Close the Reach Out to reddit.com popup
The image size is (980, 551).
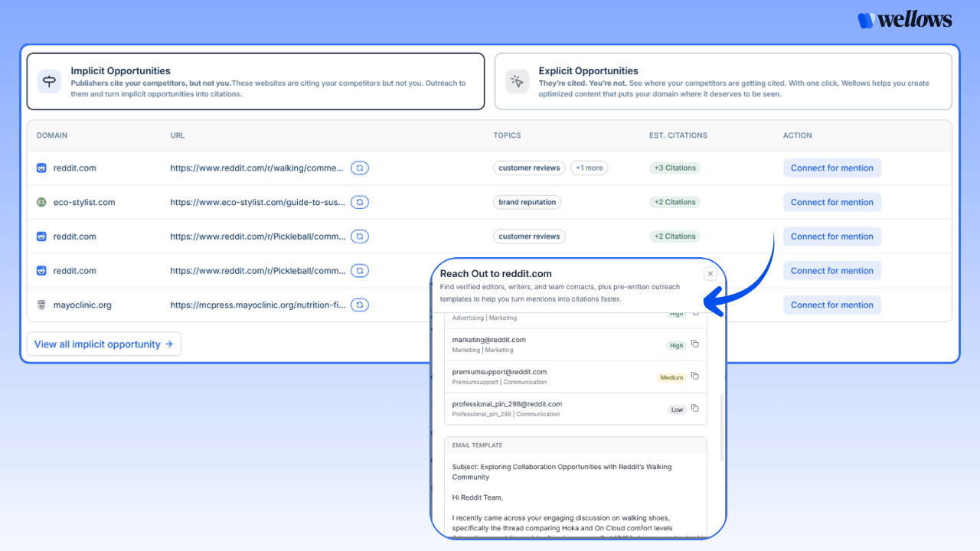[x=710, y=274]
